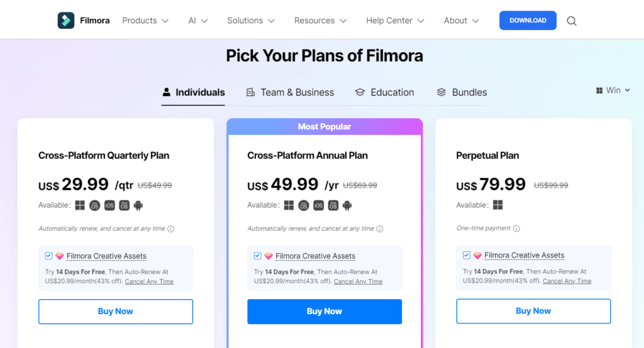Viewport: 644px width, 348px height.
Task: Select the Bundles tab
Action: pyautogui.click(x=462, y=92)
